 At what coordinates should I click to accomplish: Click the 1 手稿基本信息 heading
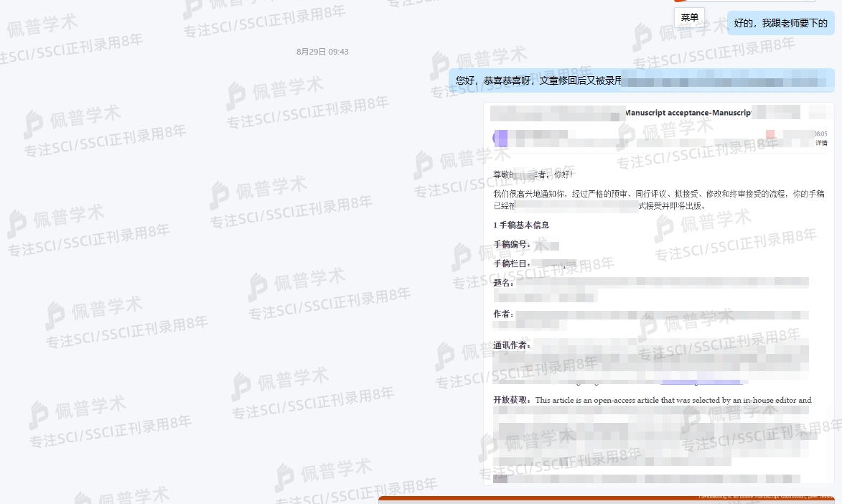coord(521,225)
